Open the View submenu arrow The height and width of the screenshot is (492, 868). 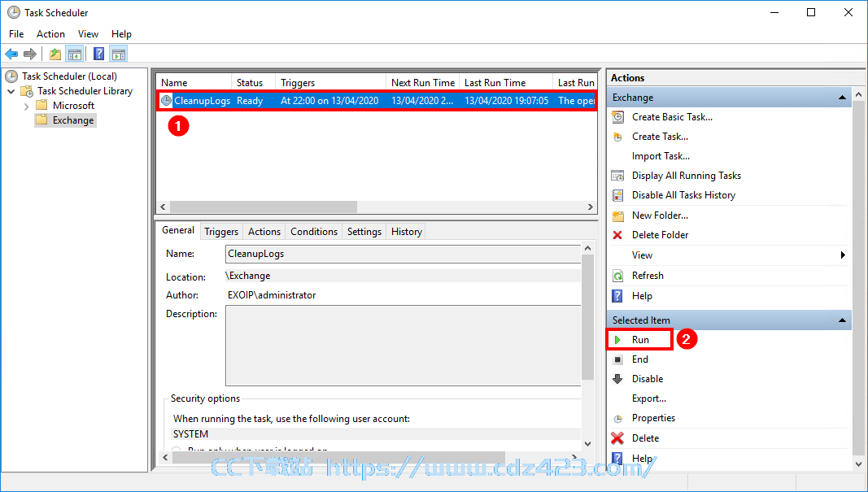843,255
